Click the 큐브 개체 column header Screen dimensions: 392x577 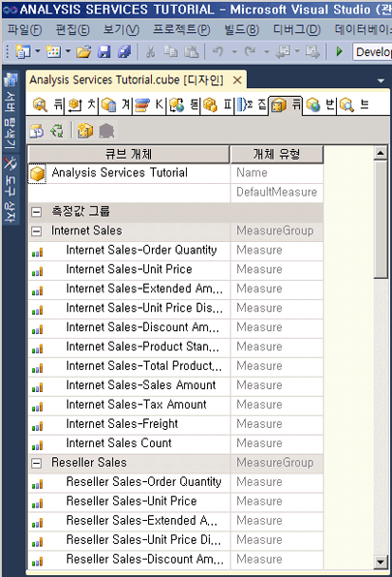129,154
